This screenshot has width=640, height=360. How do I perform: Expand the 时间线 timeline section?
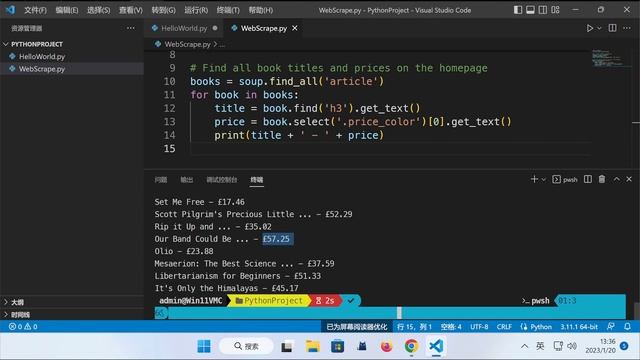click(20, 315)
